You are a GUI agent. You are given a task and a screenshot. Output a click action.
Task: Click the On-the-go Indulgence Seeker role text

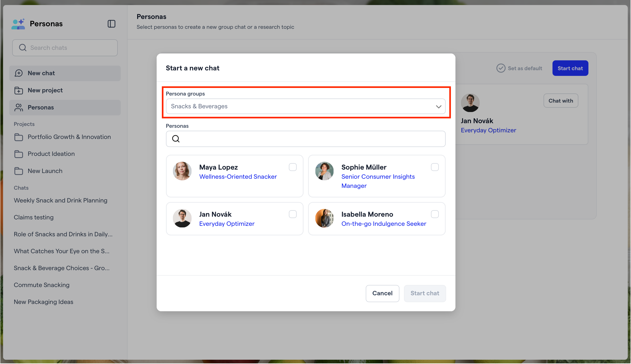pyautogui.click(x=384, y=224)
